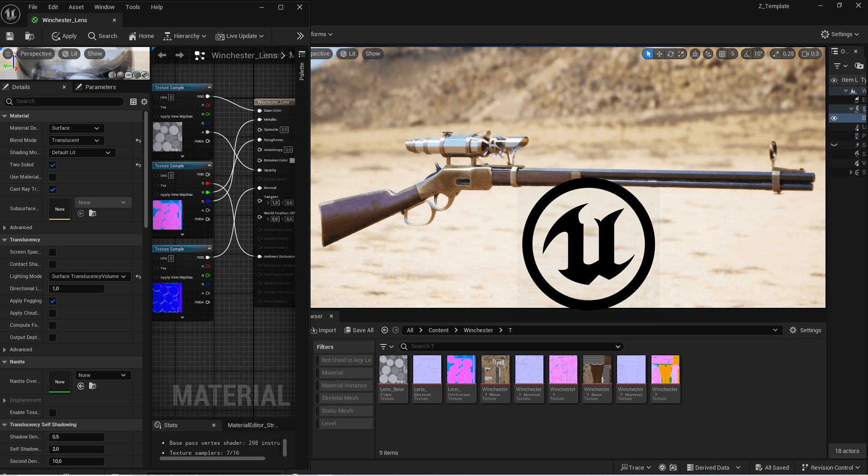Open Hierarchy dropdown
The image size is (868, 476).
[x=184, y=36]
